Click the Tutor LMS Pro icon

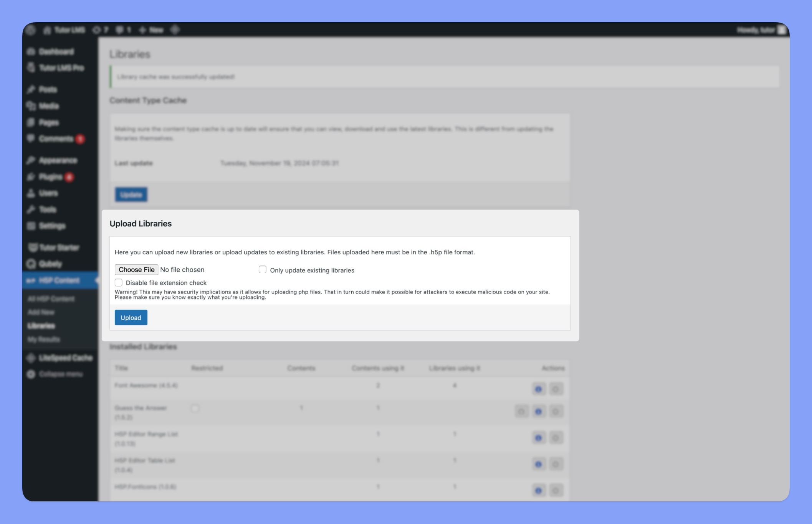[31, 68]
